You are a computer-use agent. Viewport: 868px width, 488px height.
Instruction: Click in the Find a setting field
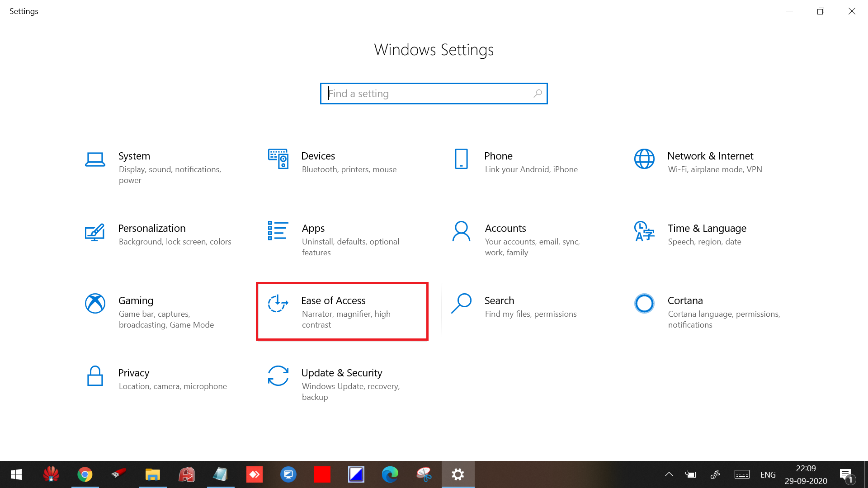pyautogui.click(x=434, y=94)
